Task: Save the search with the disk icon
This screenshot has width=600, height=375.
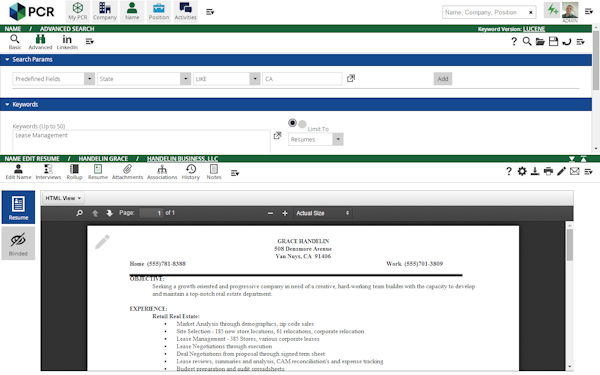Action: pyautogui.click(x=553, y=41)
